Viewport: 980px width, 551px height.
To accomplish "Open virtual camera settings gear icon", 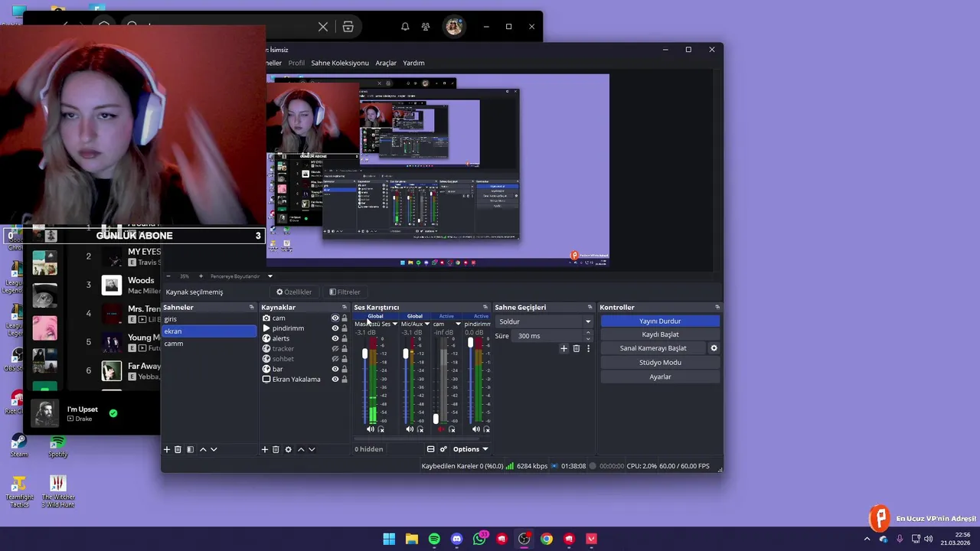I will tap(714, 348).
